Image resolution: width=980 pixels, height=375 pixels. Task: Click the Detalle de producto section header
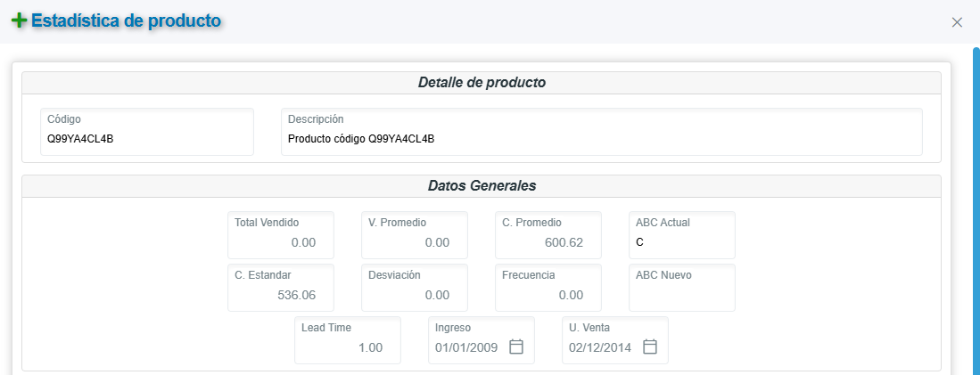point(482,83)
